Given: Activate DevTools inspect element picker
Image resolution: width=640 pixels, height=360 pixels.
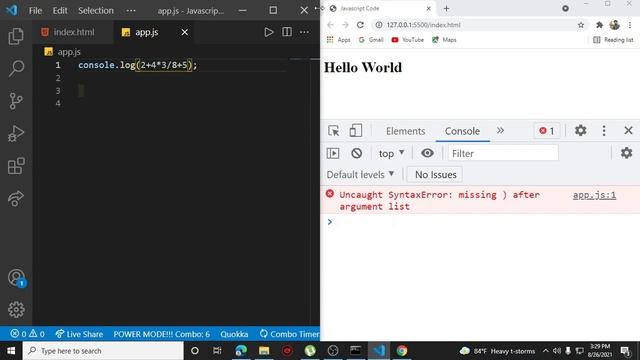Looking at the screenshot, I should [333, 131].
